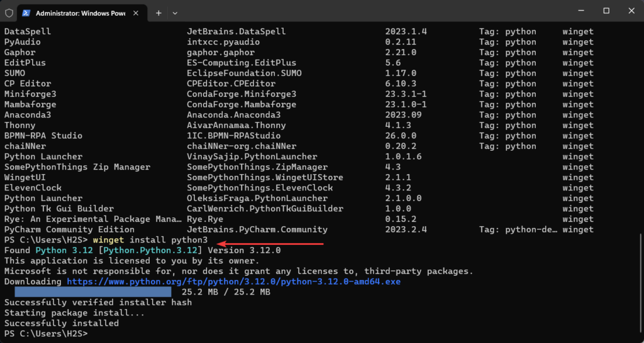Viewport: 644px width, 343px height.
Task: Click the 'EditPlus' package name
Action: [x=25, y=63]
